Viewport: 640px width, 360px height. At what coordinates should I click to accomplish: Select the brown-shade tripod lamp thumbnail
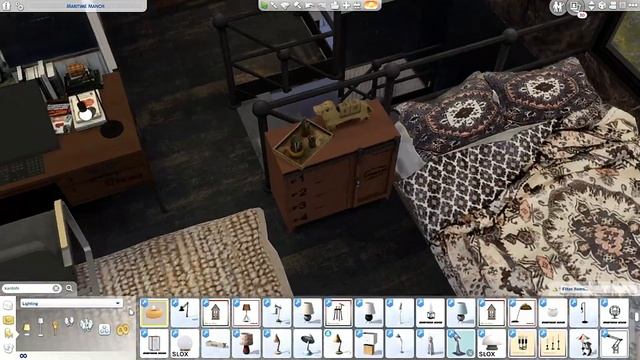pyautogui.click(x=246, y=313)
